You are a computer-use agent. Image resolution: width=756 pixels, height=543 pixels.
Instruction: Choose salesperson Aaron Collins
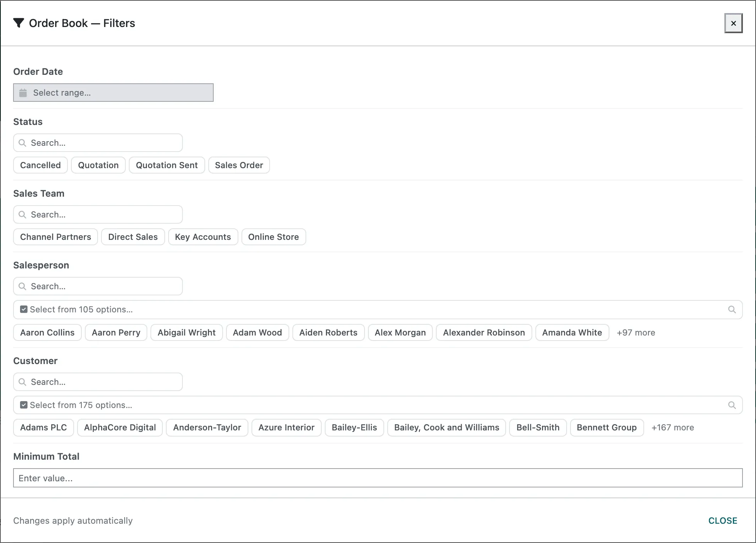47,332
